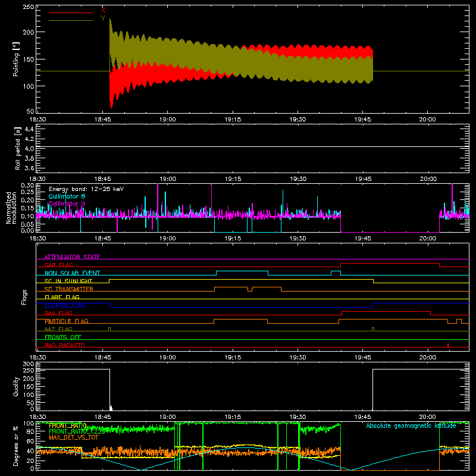Click the Roll period [s] axis title
The image size is (476, 476).
pyautogui.click(x=18, y=148)
